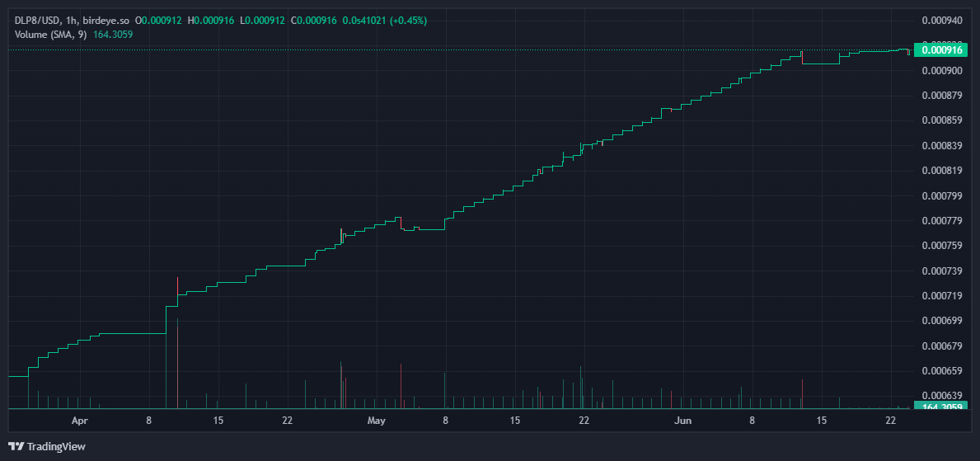Select the May label on time axis
980x461 pixels.
click(x=376, y=421)
